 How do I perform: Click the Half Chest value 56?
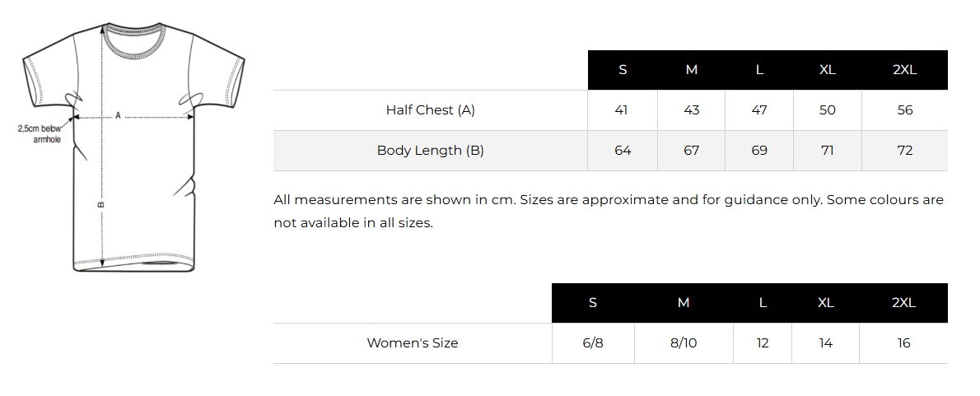click(x=905, y=110)
